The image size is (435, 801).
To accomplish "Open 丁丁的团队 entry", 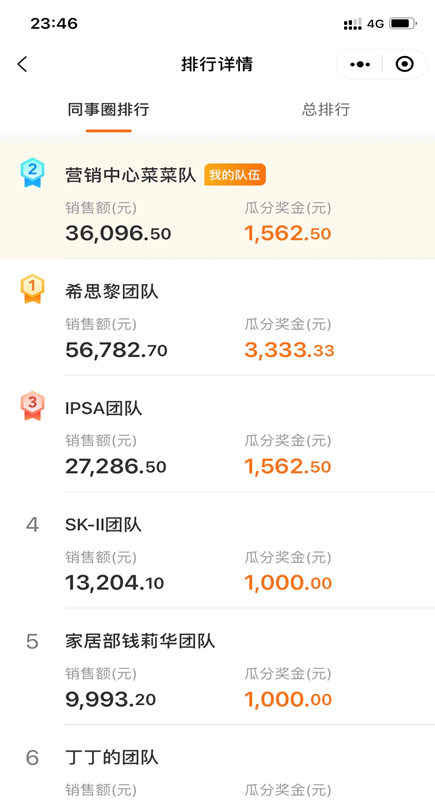I will [x=218, y=763].
